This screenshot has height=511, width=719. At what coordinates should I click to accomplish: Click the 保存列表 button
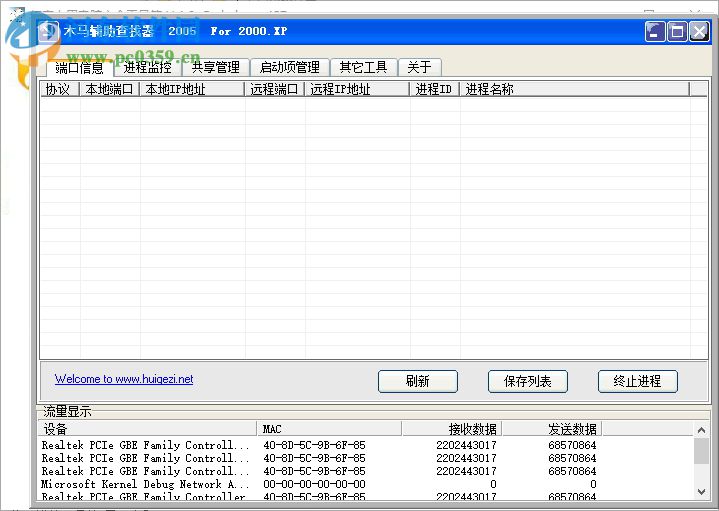point(528,381)
